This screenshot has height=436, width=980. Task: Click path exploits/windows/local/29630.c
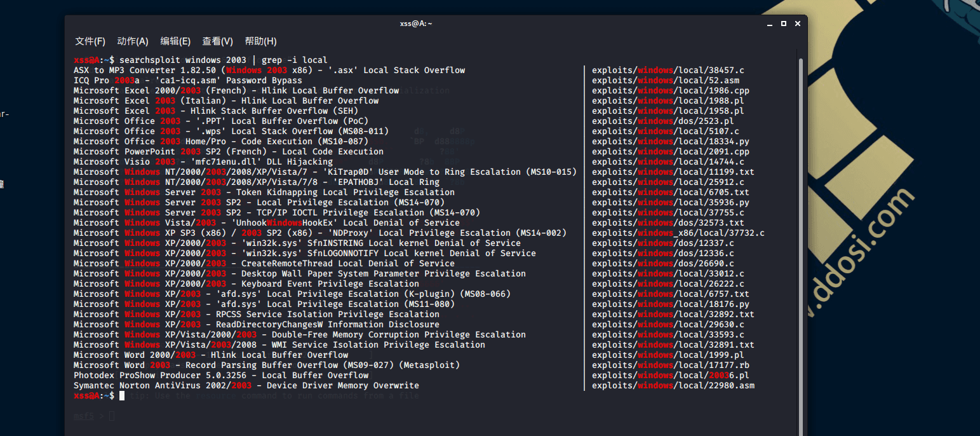(x=668, y=325)
